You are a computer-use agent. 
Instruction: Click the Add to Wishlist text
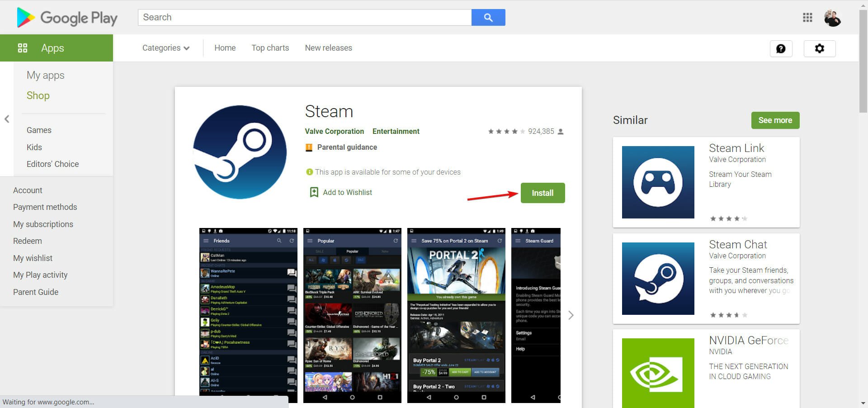point(348,193)
